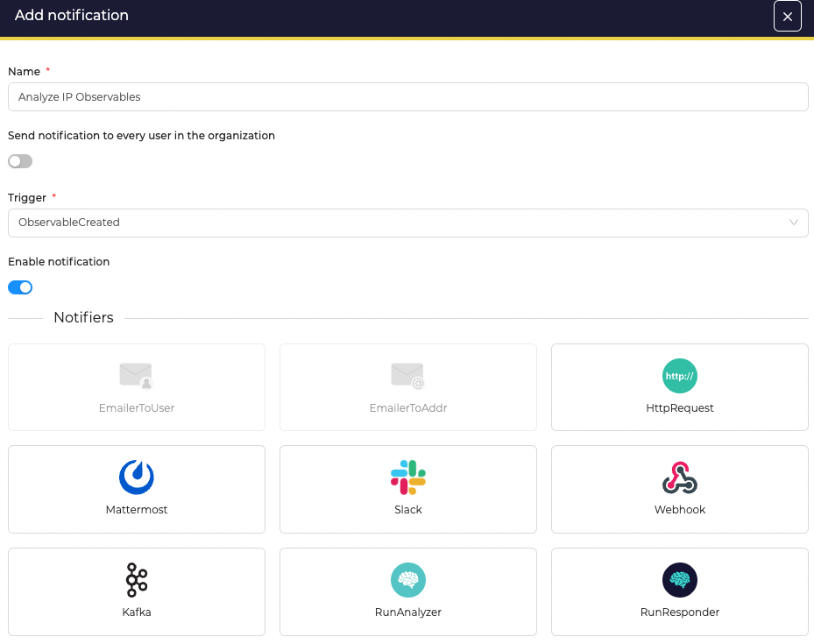
Task: Enable sending notification to every user
Action: point(20,161)
